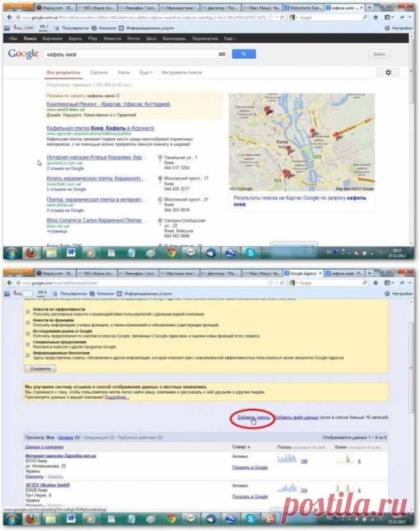Open Chrome from the upper taskbar

(171, 252)
